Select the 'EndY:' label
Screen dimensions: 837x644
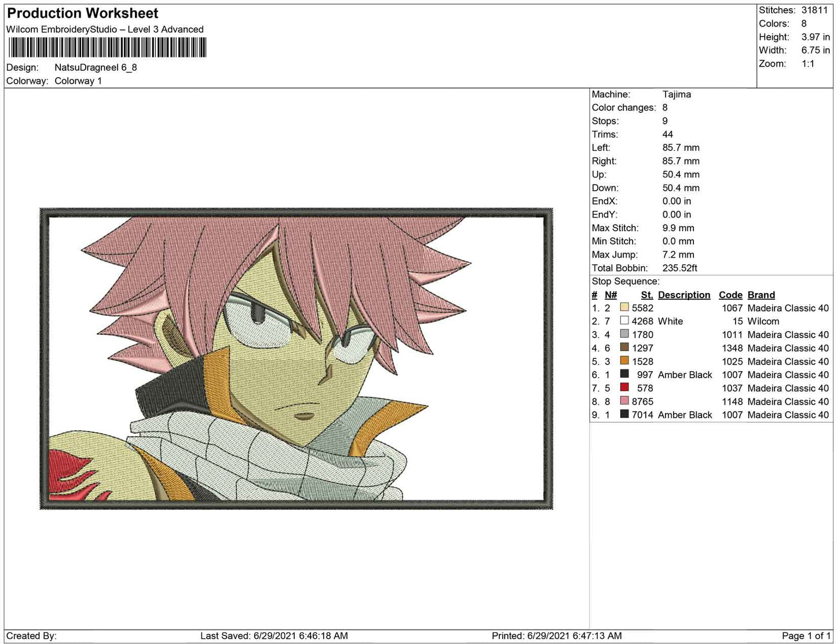(605, 214)
